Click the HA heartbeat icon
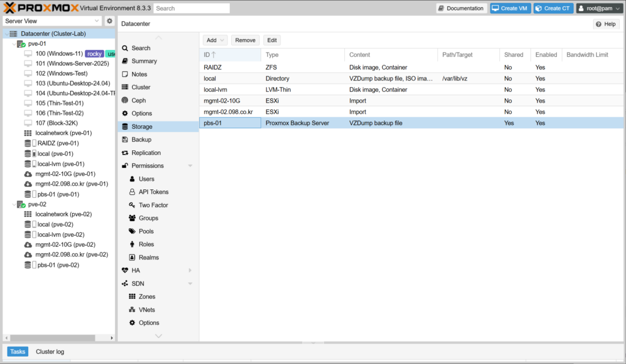 click(125, 271)
